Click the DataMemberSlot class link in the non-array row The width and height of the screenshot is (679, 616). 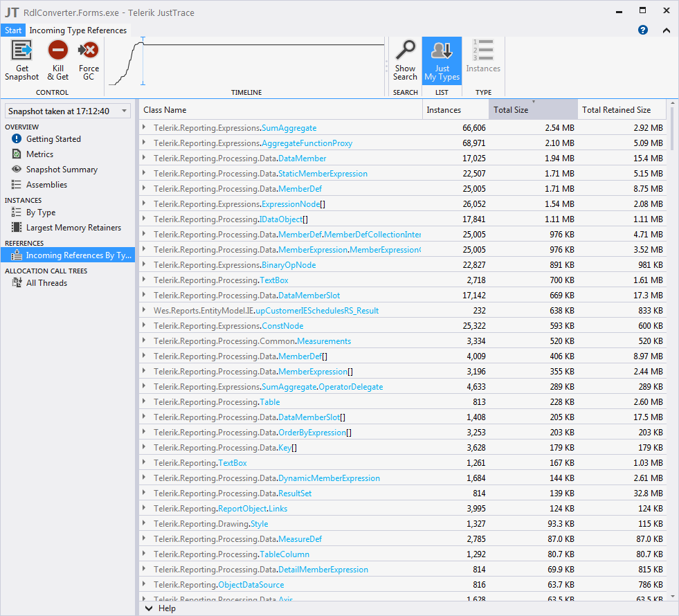pos(309,296)
